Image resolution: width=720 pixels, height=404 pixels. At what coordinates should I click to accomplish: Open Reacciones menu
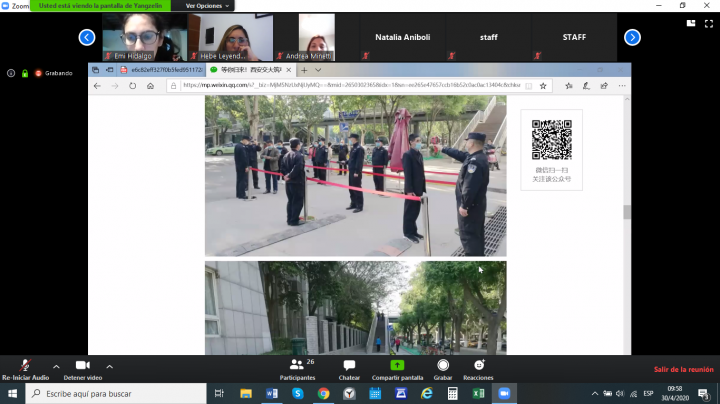click(478, 370)
